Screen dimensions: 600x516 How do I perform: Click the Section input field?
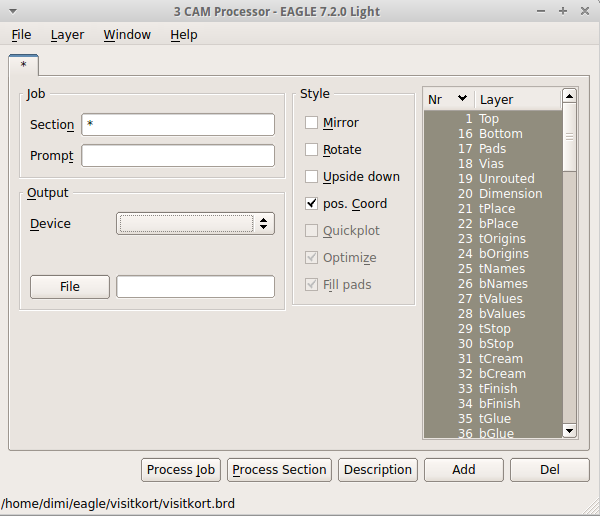click(x=178, y=124)
